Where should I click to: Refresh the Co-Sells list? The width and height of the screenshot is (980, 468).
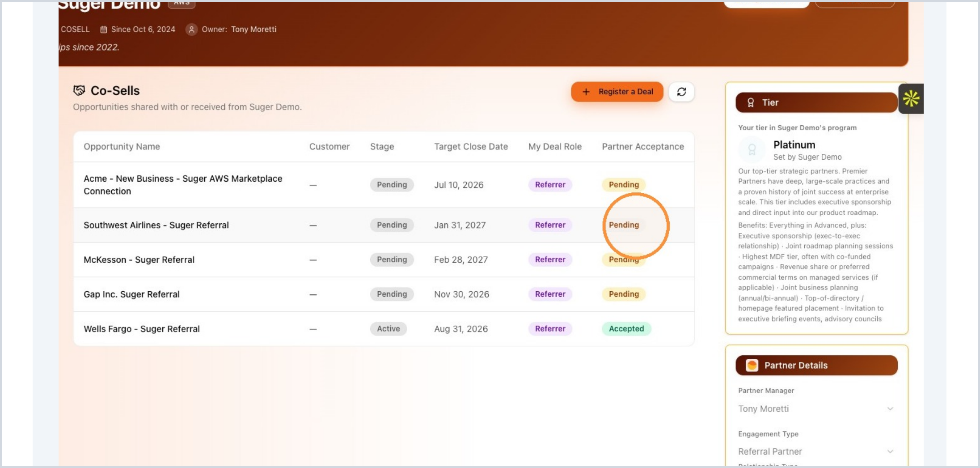point(681,92)
